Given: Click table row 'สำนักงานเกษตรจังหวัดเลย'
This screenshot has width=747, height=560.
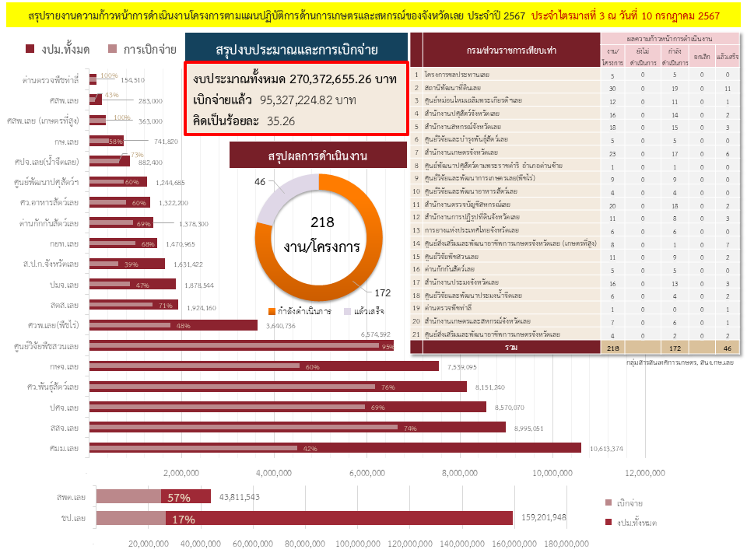Looking at the screenshot, I should 575,153.
